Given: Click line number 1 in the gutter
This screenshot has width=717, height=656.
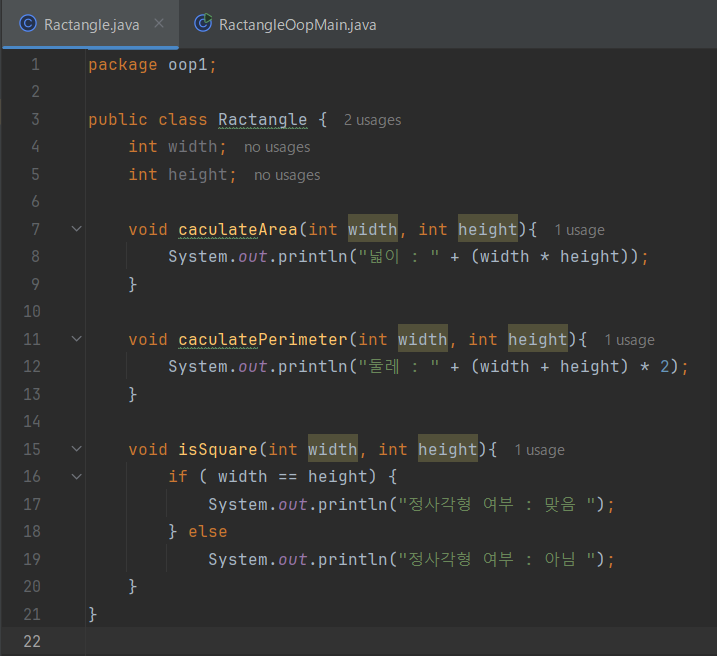Looking at the screenshot, I should 35,64.
